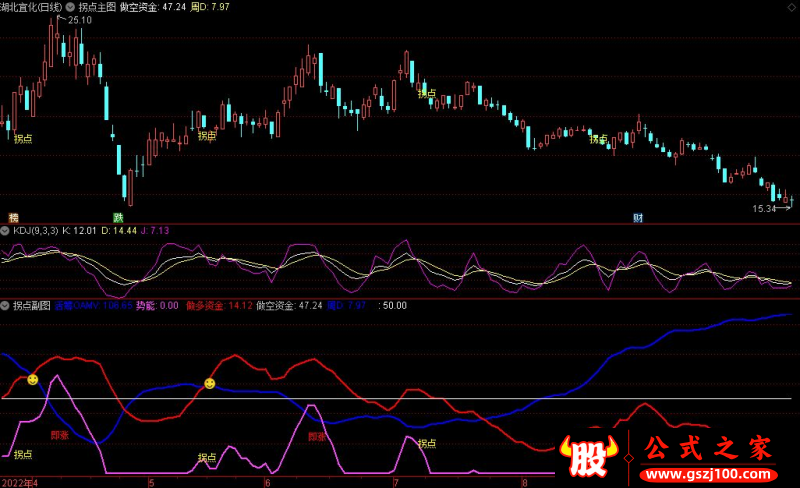Open the KDJ indicator panel settings icon
Image resolution: width=800 pixels, height=488 pixels.
click(5, 231)
